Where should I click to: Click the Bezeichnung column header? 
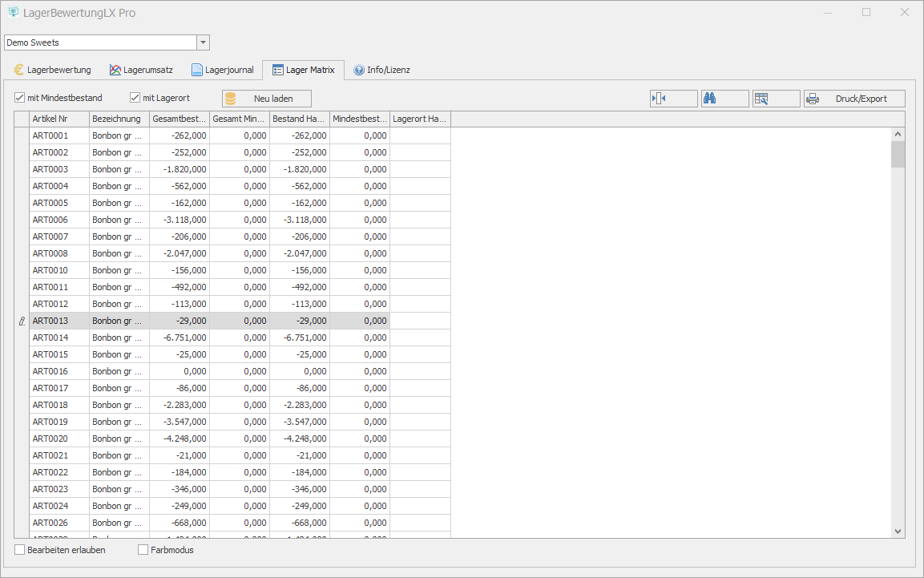click(x=119, y=119)
